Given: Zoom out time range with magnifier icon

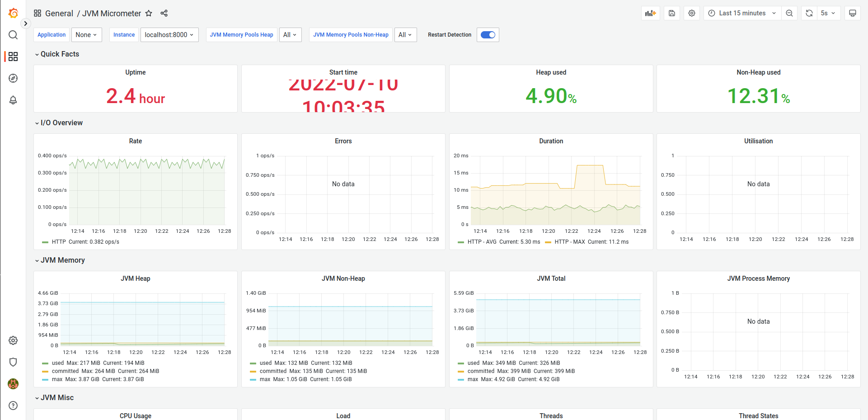Looking at the screenshot, I should 789,13.
